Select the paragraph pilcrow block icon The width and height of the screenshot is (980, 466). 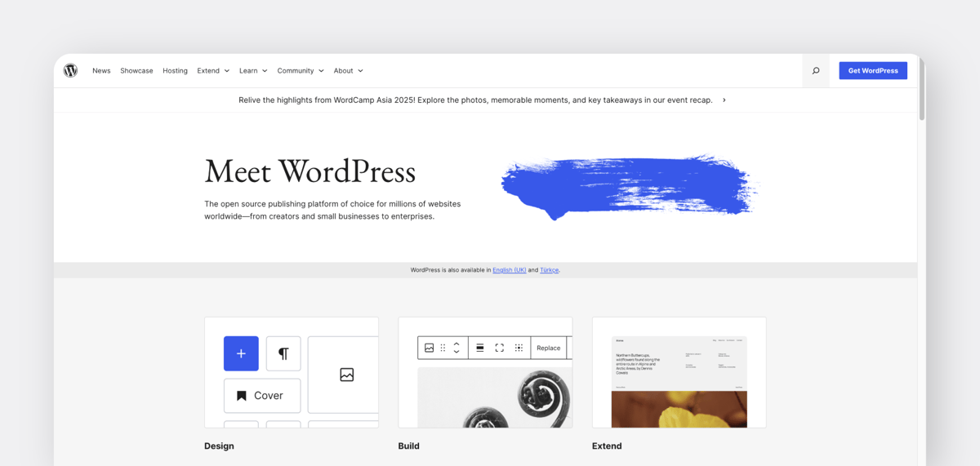(x=283, y=353)
